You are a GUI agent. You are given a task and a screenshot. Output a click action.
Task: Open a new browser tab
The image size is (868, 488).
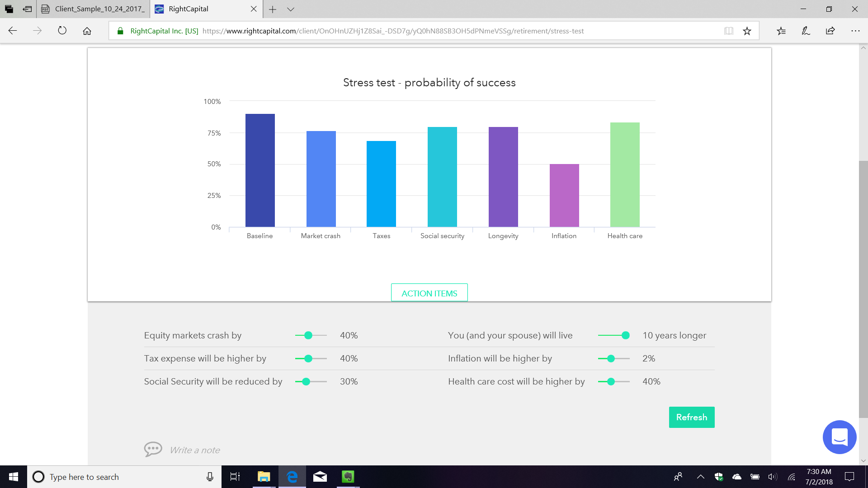tap(273, 9)
